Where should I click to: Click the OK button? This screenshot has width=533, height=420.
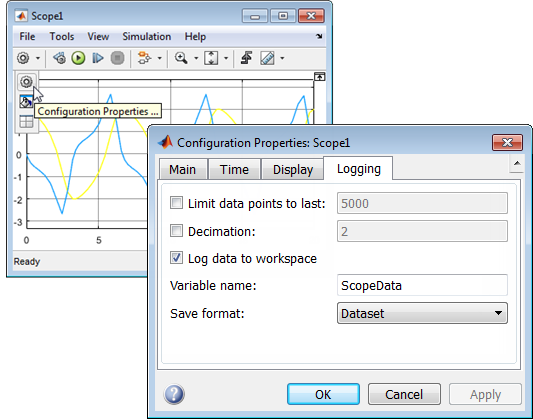tap(323, 394)
